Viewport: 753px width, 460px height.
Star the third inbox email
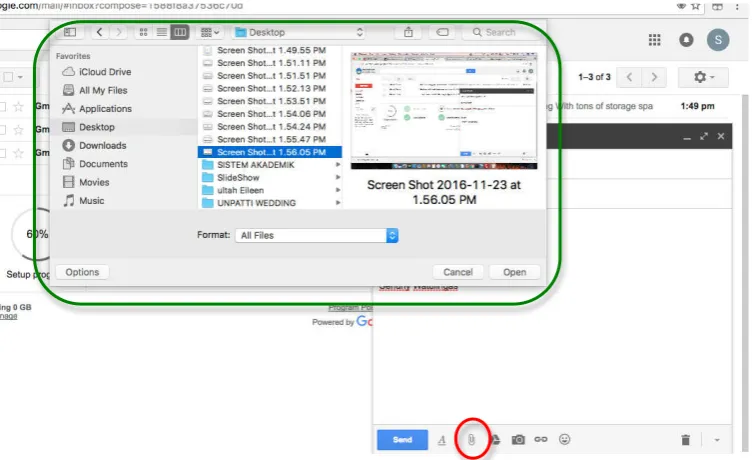click(x=18, y=153)
